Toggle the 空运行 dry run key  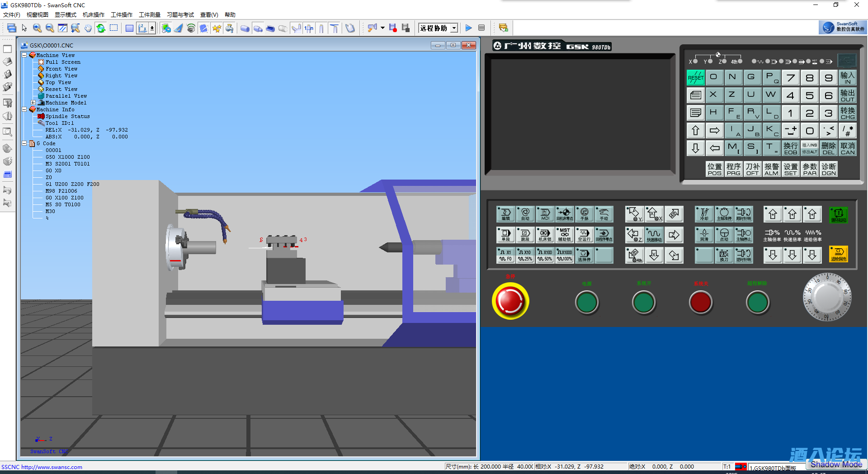(x=584, y=235)
